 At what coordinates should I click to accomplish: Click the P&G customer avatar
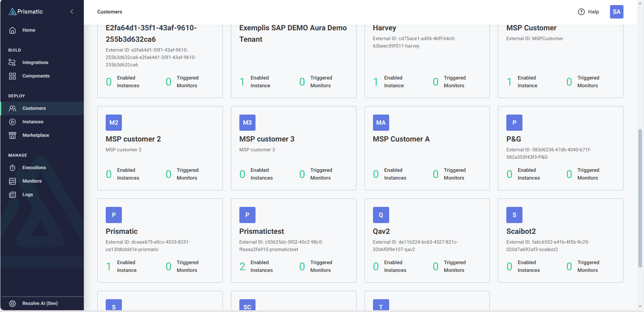[514, 123]
